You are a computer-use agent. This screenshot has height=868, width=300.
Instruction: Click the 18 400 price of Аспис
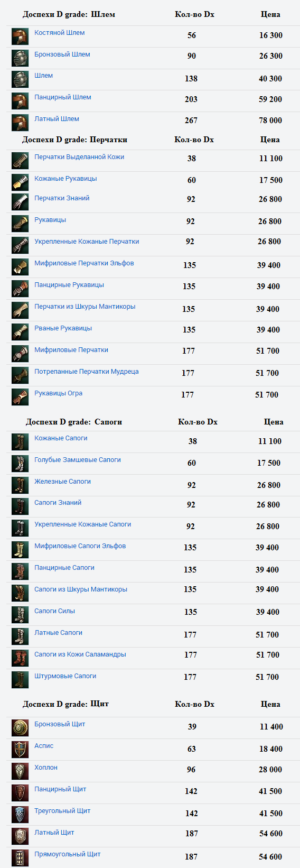click(271, 749)
